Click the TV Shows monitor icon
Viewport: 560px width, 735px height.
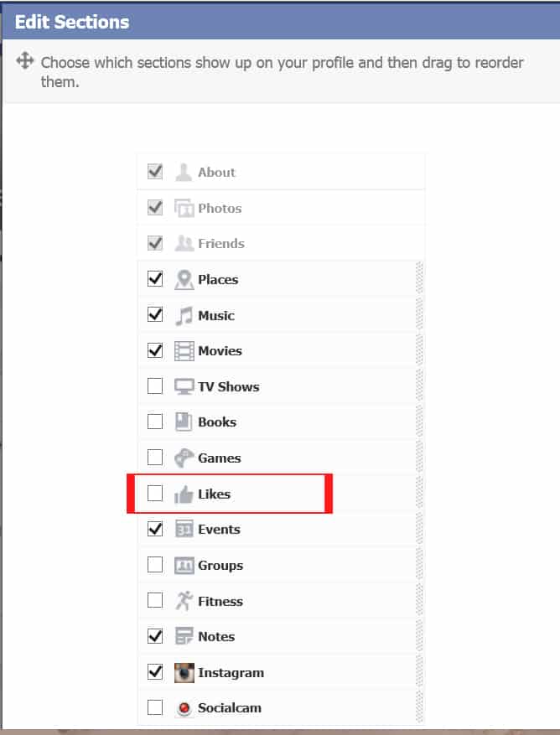[184, 387]
